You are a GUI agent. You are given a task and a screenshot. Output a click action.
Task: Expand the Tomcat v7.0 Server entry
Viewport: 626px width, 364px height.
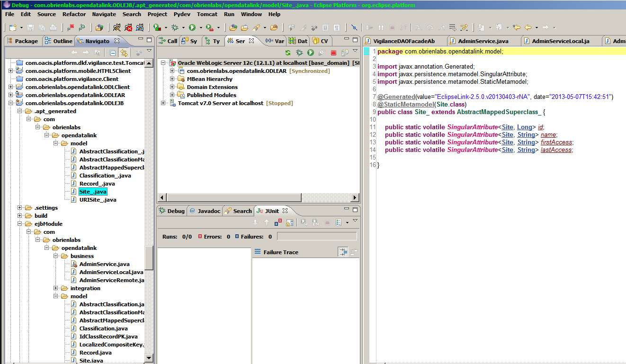click(163, 103)
